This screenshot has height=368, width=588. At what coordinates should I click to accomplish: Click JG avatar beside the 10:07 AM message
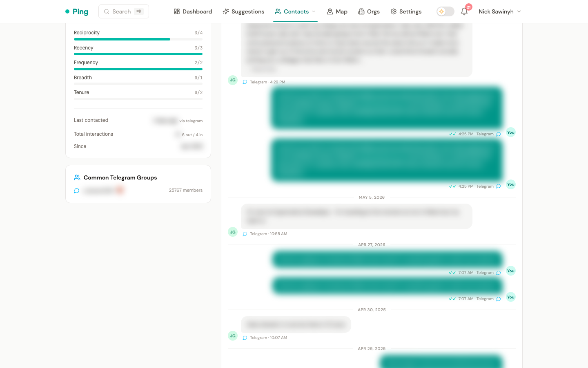233,336
